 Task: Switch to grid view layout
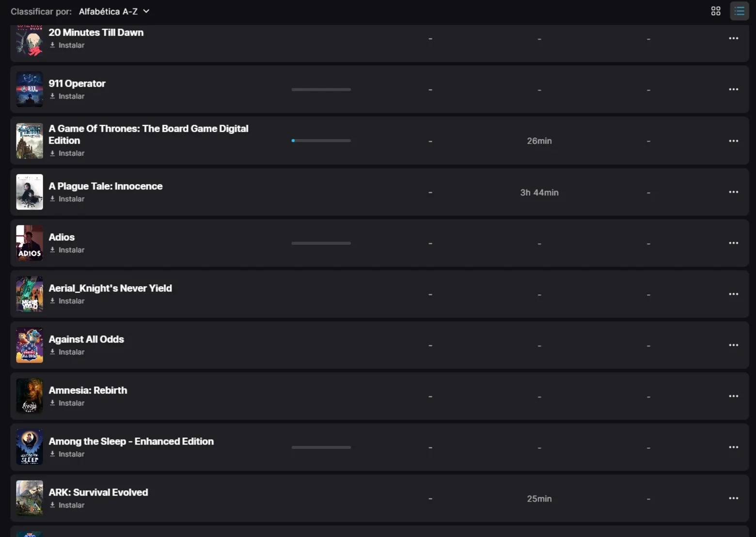pyautogui.click(x=715, y=11)
